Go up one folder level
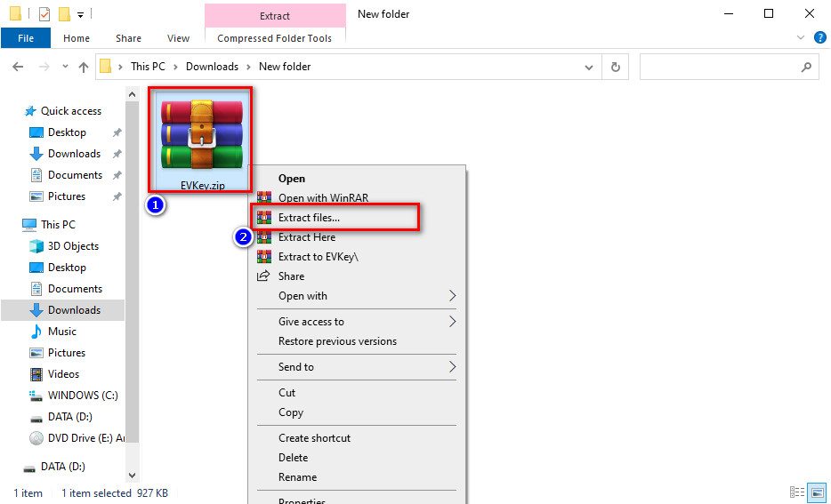Image resolution: width=831 pixels, height=504 pixels. click(x=84, y=67)
